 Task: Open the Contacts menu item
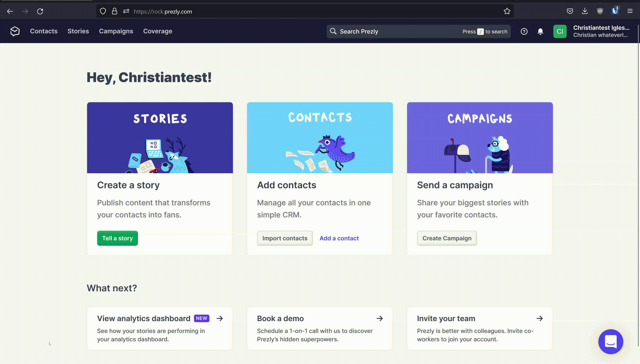(x=44, y=31)
